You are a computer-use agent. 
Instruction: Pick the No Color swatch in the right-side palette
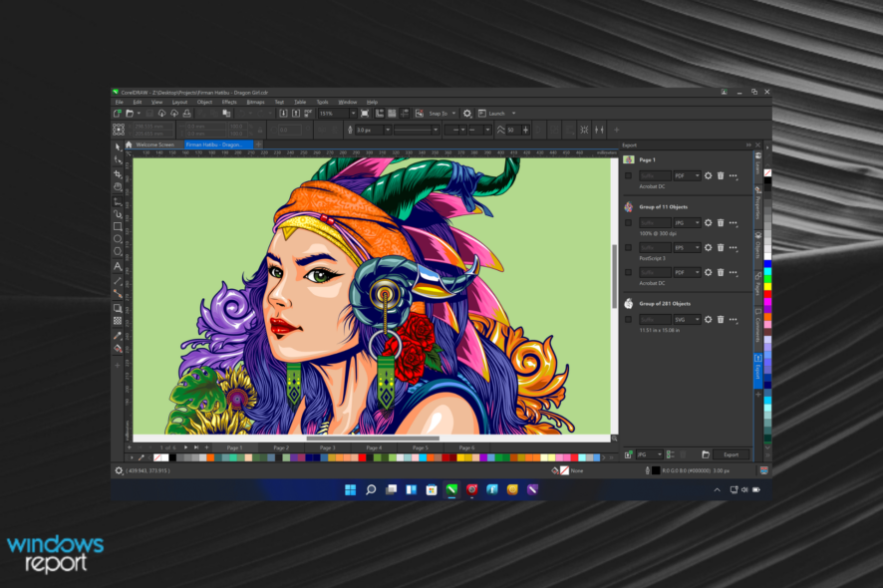(x=767, y=172)
